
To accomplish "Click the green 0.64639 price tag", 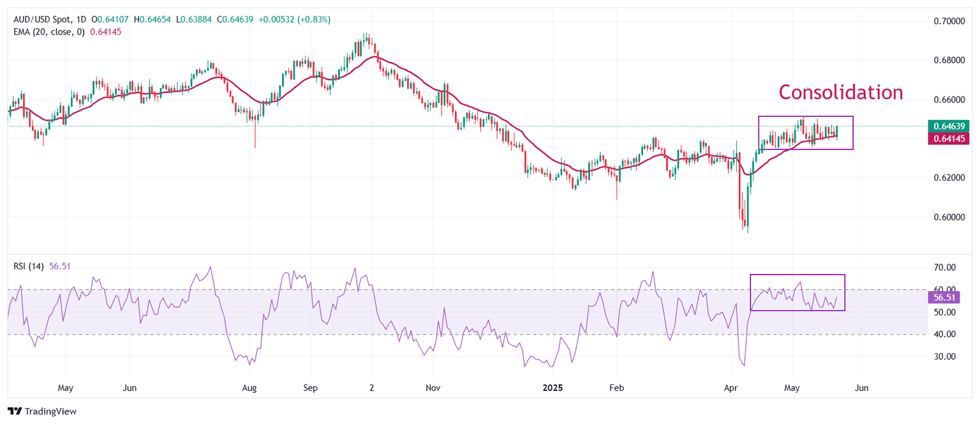I will tap(949, 126).
